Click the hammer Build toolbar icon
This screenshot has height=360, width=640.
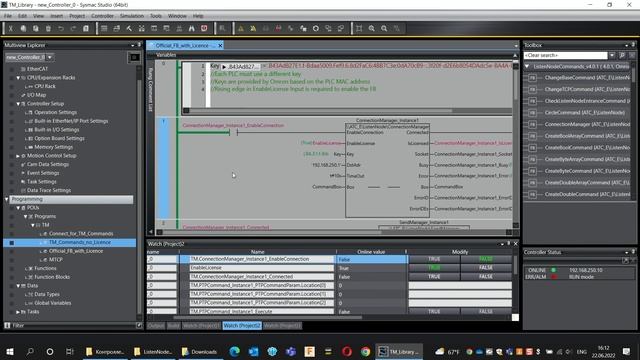coord(129,29)
